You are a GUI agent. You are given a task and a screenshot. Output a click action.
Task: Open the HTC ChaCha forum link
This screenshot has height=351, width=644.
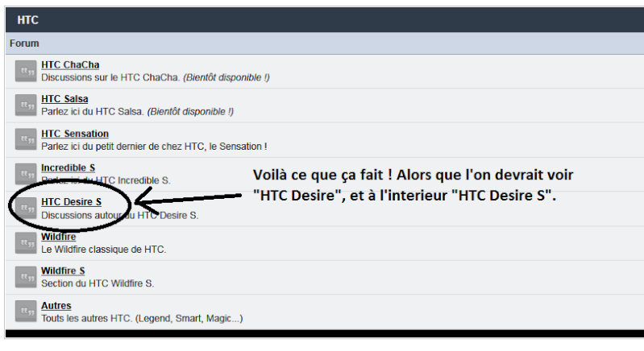coord(70,64)
